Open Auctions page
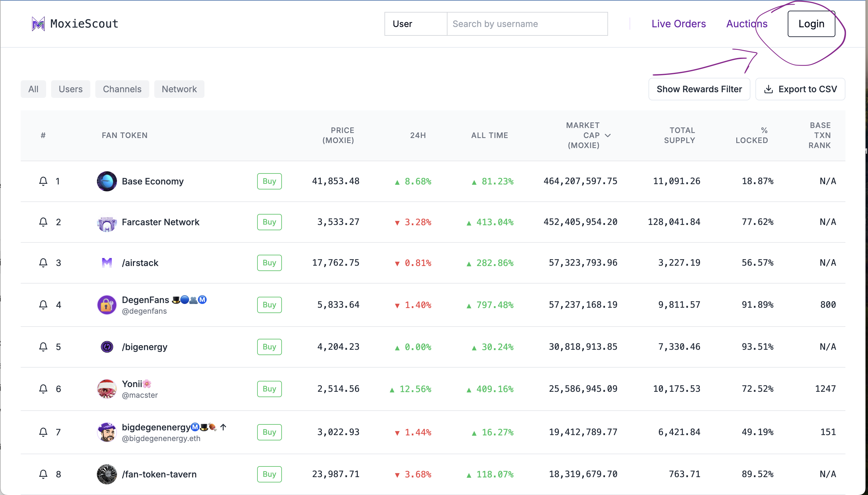 (x=747, y=24)
